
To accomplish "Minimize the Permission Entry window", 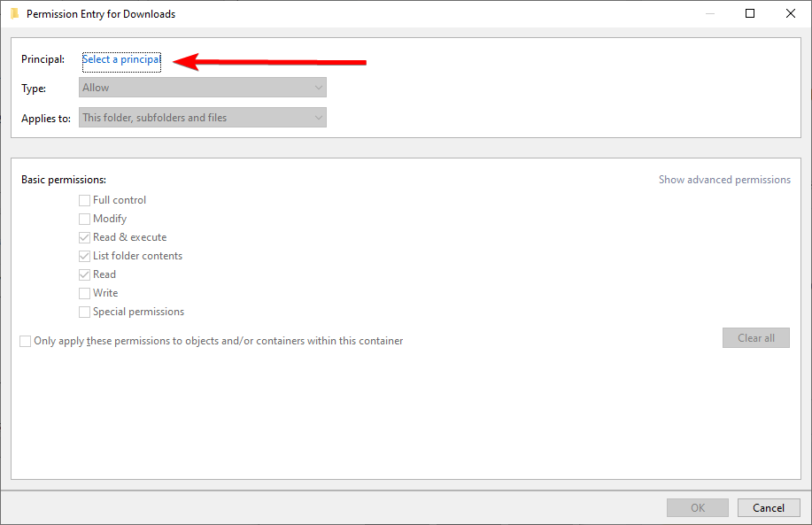I will tap(709, 13).
